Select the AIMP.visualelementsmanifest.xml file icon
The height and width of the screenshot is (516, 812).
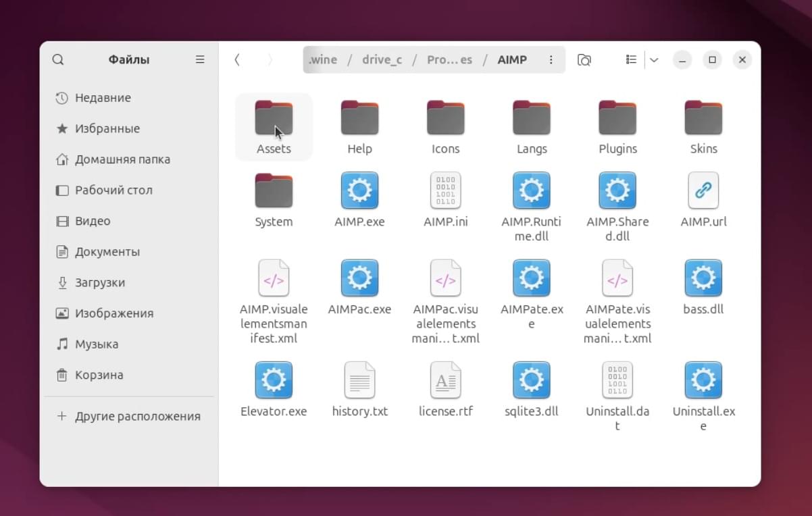click(274, 278)
